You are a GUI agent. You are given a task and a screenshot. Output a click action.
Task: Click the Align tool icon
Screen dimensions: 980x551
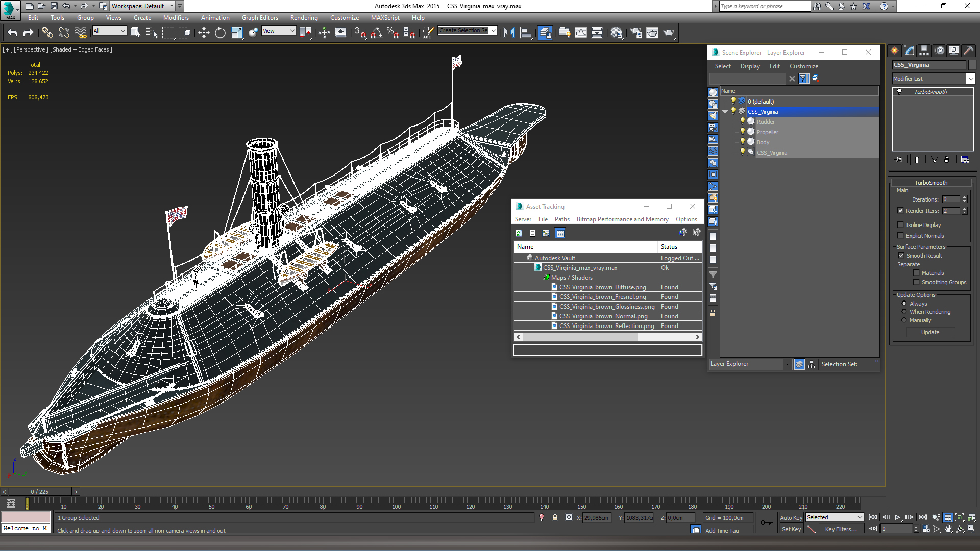[x=525, y=33]
